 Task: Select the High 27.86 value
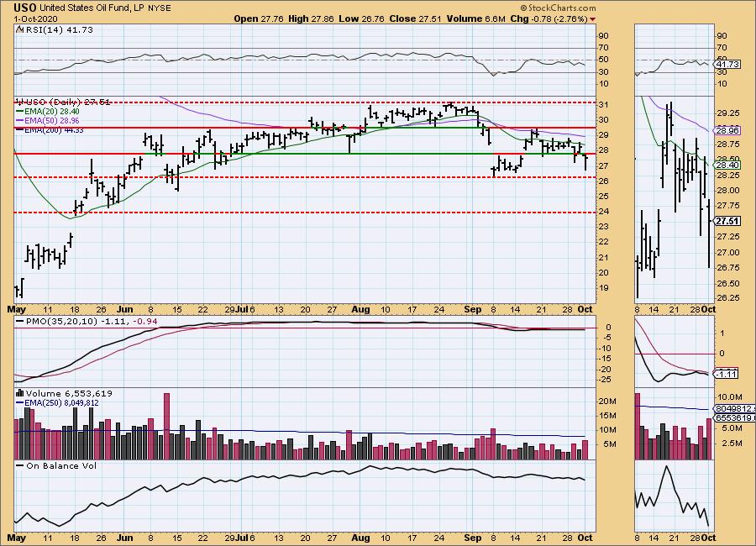click(311, 18)
